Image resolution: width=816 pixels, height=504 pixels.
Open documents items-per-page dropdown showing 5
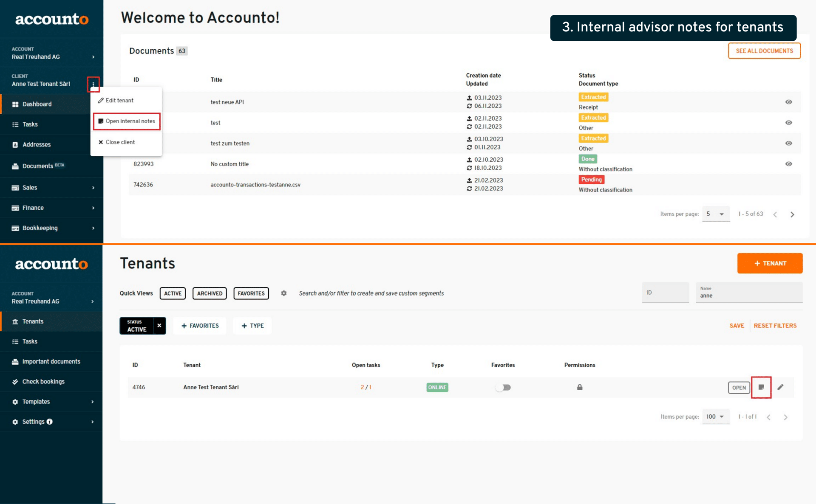(716, 214)
